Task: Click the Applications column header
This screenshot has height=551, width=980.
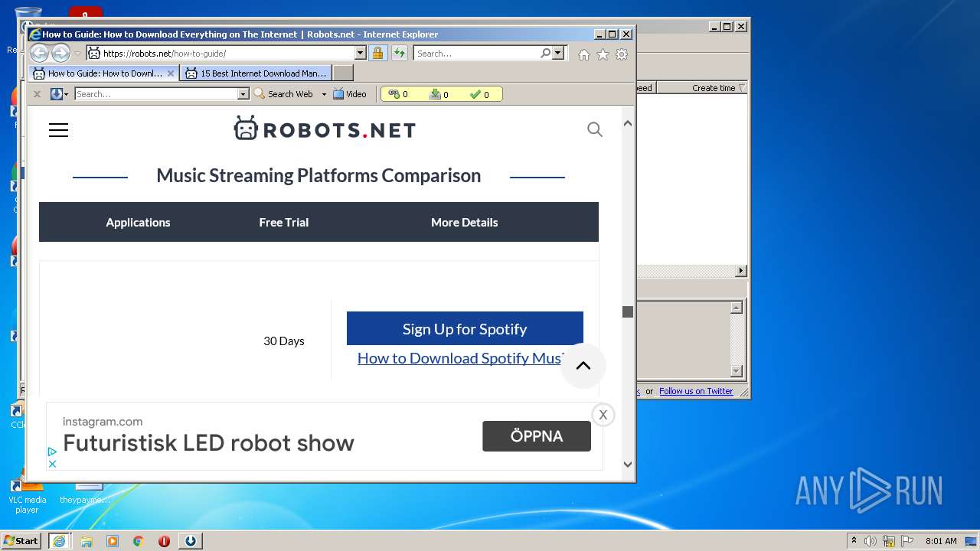Action: [138, 222]
